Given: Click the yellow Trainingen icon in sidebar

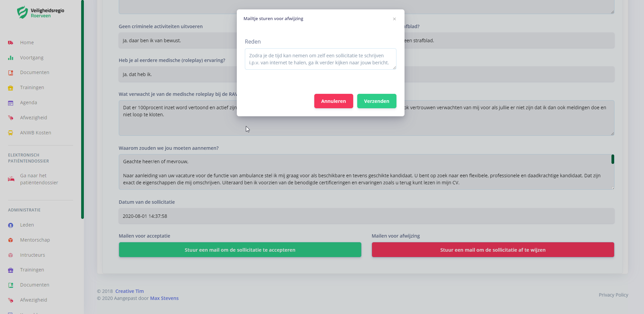Looking at the screenshot, I should tap(11, 88).
